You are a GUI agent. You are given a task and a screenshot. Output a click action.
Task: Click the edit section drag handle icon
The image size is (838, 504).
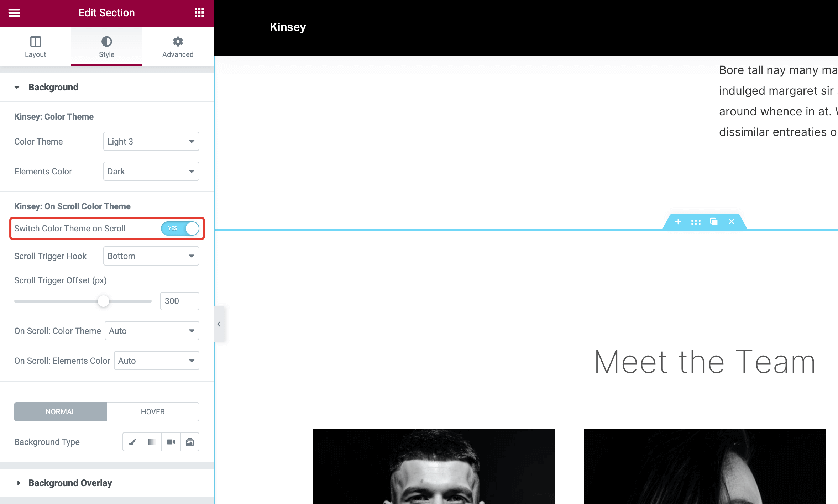coord(696,222)
